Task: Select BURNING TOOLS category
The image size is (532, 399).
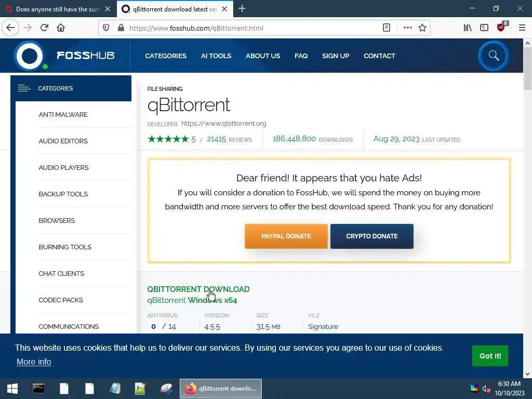Action: tap(65, 247)
